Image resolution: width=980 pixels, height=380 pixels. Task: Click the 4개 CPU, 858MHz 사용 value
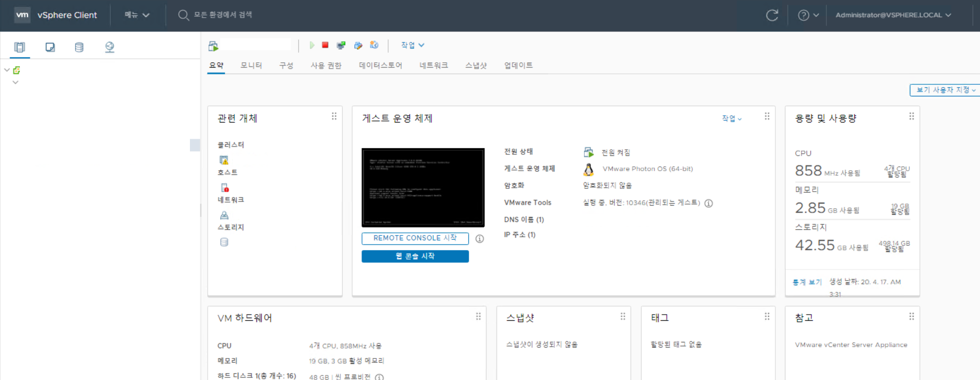345,346
